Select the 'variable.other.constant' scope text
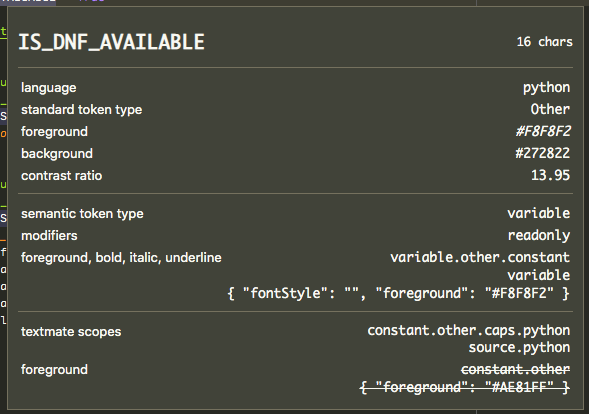This screenshot has width=589, height=414. (x=480, y=257)
